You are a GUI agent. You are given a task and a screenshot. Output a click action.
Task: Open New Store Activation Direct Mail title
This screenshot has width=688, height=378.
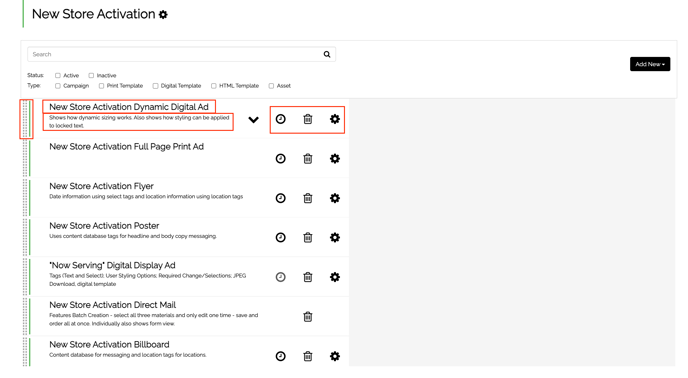pyautogui.click(x=112, y=305)
